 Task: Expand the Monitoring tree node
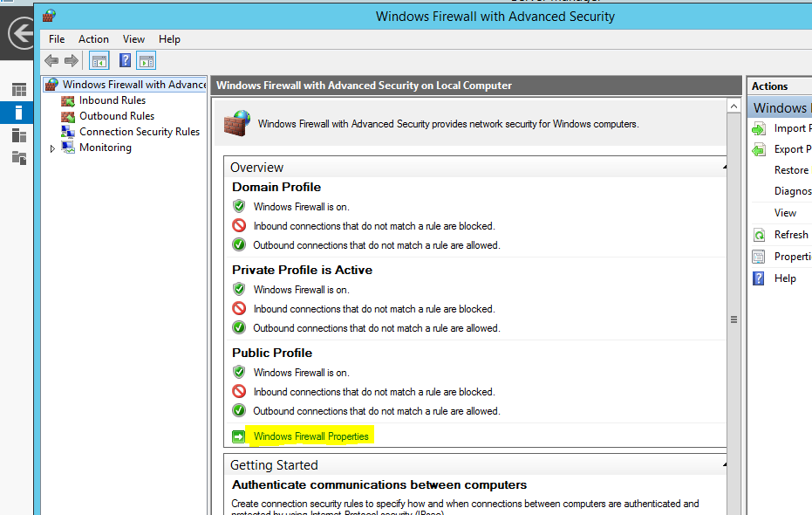click(52, 148)
